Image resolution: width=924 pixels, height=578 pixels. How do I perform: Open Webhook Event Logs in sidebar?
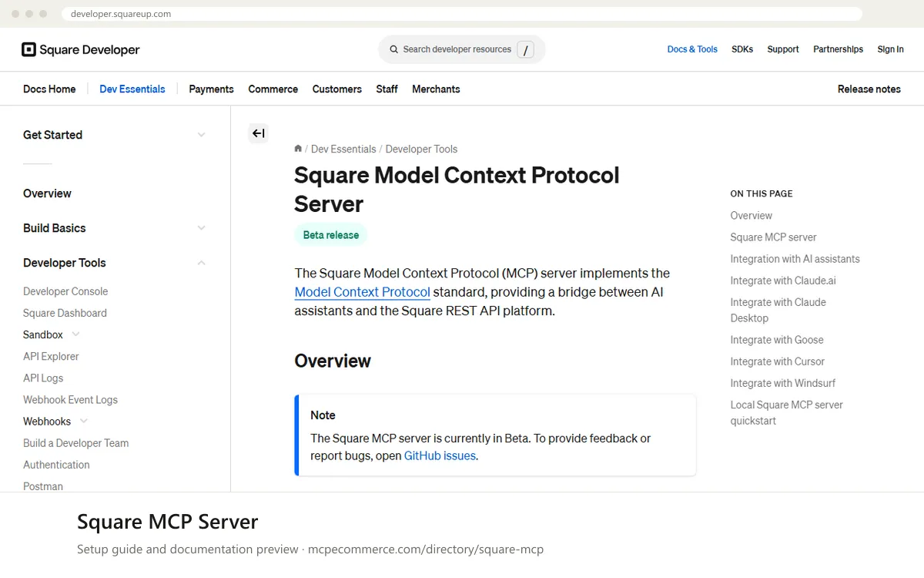[70, 399]
